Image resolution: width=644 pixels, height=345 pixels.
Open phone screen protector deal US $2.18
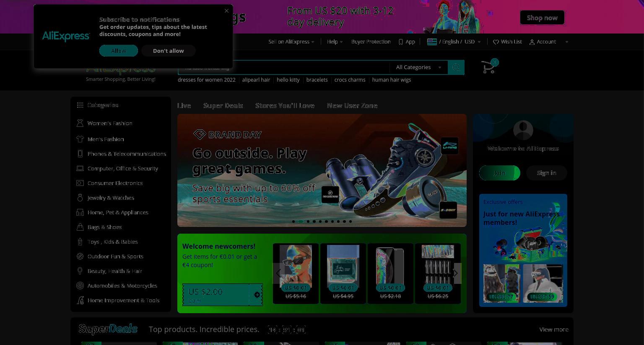tap(390, 273)
